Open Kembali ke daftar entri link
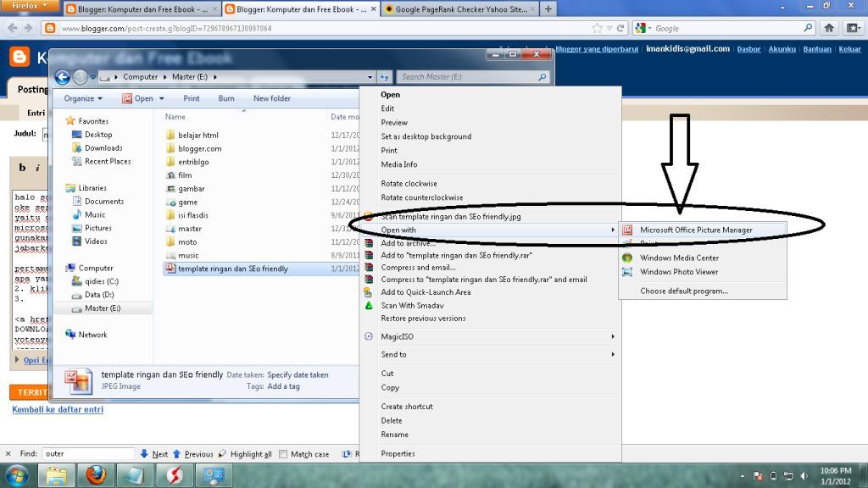 pyautogui.click(x=58, y=409)
